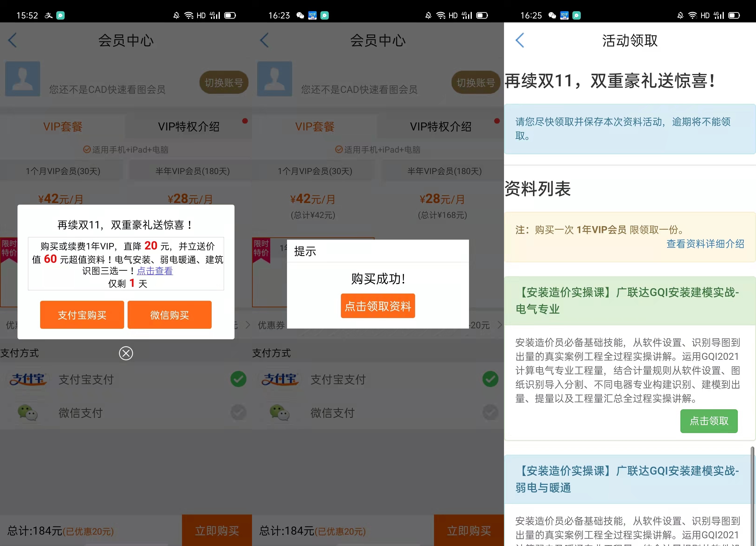Tap 立即购买, 16:23 screen
The height and width of the screenshot is (546, 756).
tap(469, 530)
